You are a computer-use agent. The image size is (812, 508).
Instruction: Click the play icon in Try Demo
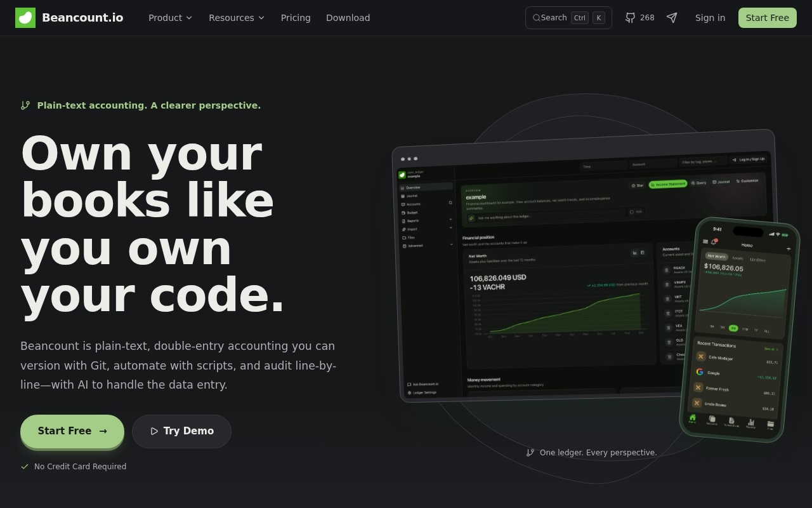click(154, 431)
